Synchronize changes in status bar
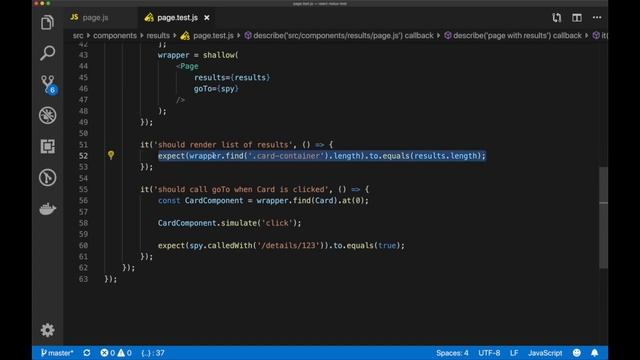Image resolution: width=640 pixels, height=360 pixels. [87, 353]
